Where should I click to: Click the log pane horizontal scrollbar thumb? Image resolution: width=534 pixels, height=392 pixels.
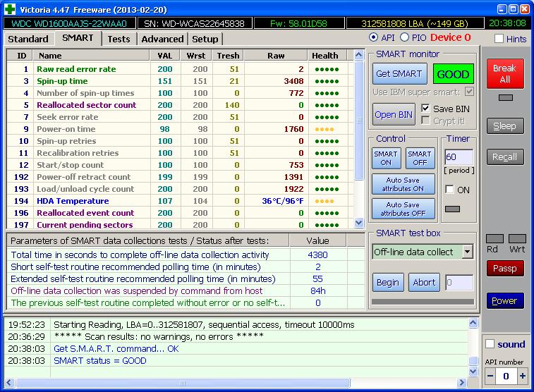[x=183, y=383]
